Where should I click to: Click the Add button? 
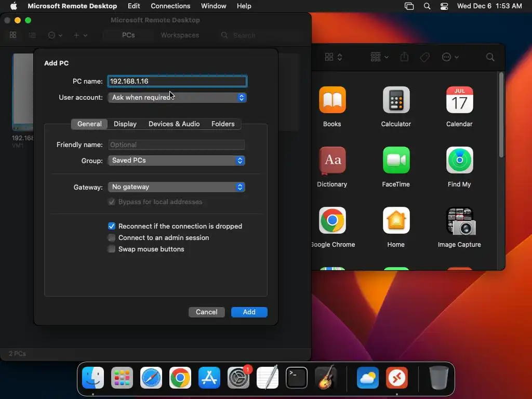(249, 312)
